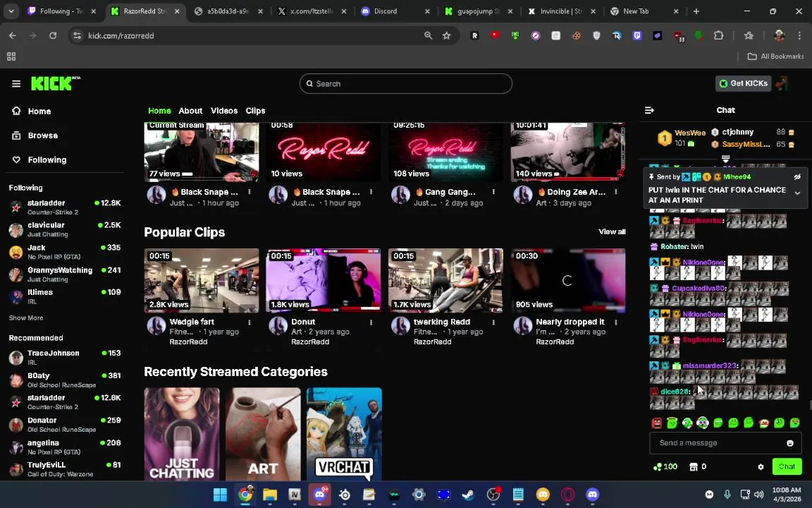Focus the Kick Search box
Viewport: 812px width, 508px height.
[405, 83]
